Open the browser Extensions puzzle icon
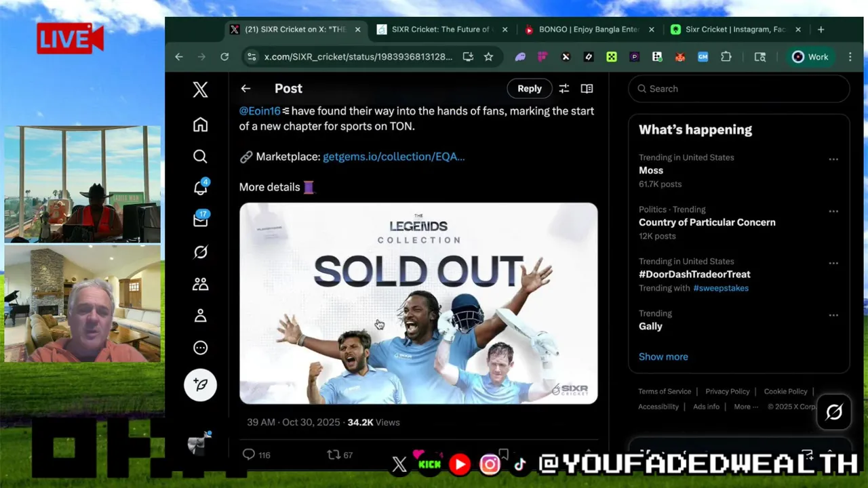868x488 pixels. click(x=726, y=57)
